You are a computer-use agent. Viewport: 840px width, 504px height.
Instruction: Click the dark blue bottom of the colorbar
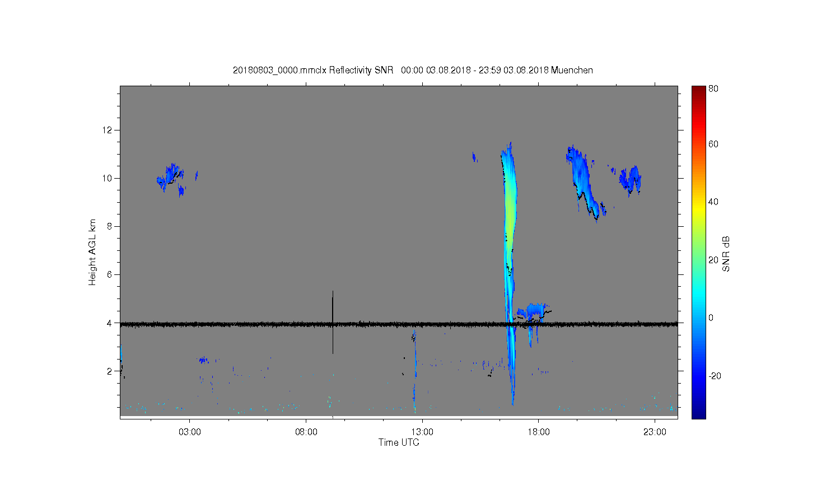tap(698, 413)
